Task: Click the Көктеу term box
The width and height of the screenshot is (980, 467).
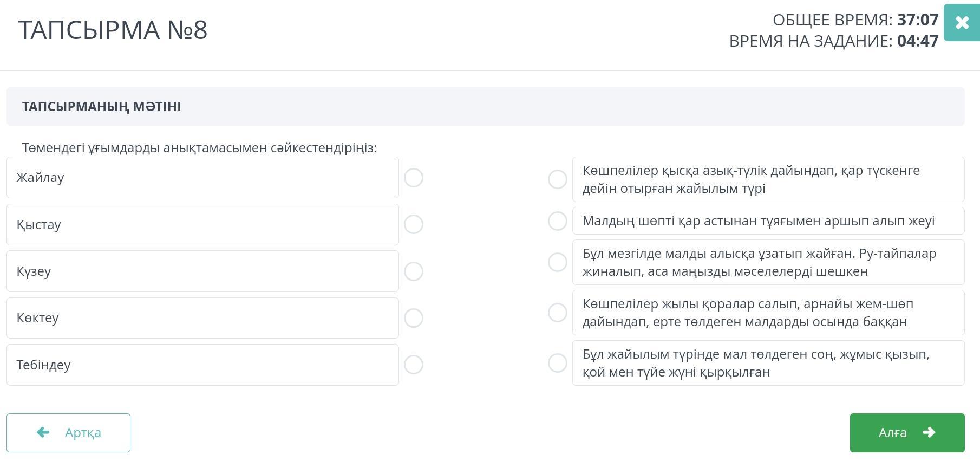Action: tap(202, 318)
